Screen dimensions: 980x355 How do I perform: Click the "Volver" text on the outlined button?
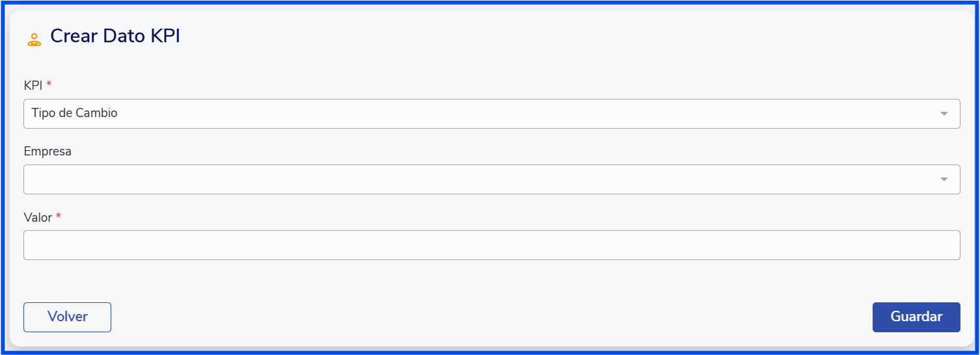[x=68, y=317]
